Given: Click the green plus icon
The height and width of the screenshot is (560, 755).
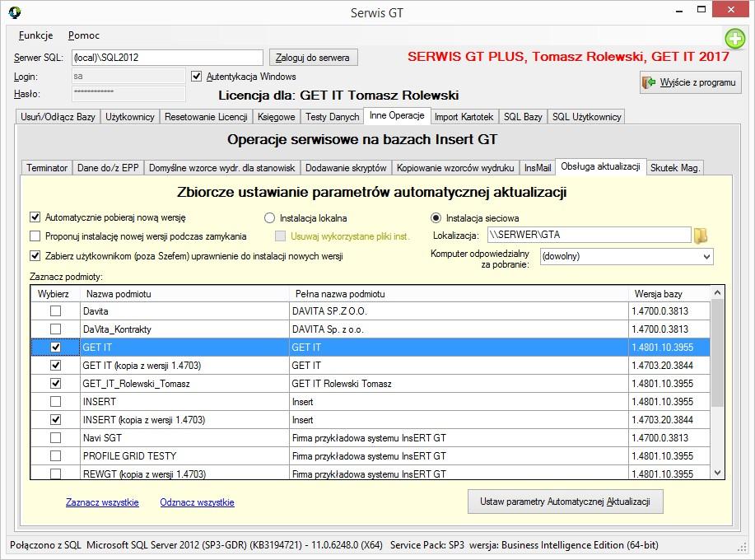Looking at the screenshot, I should click(x=734, y=39).
